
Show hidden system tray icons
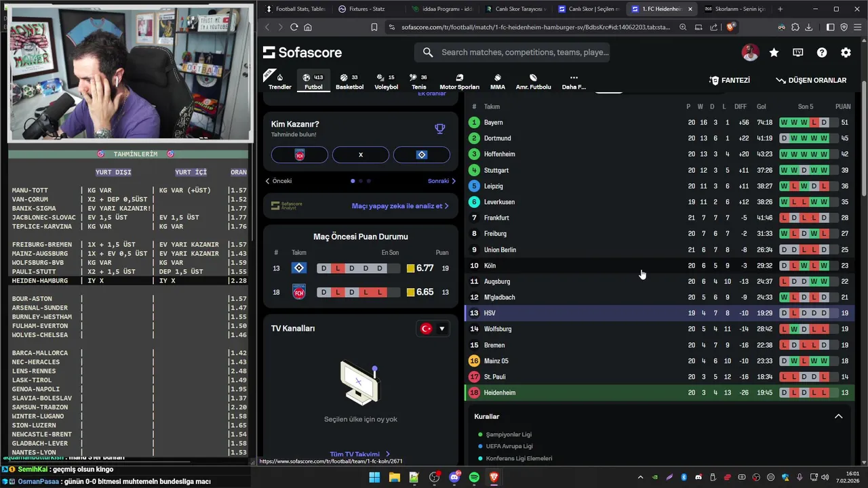click(640, 477)
